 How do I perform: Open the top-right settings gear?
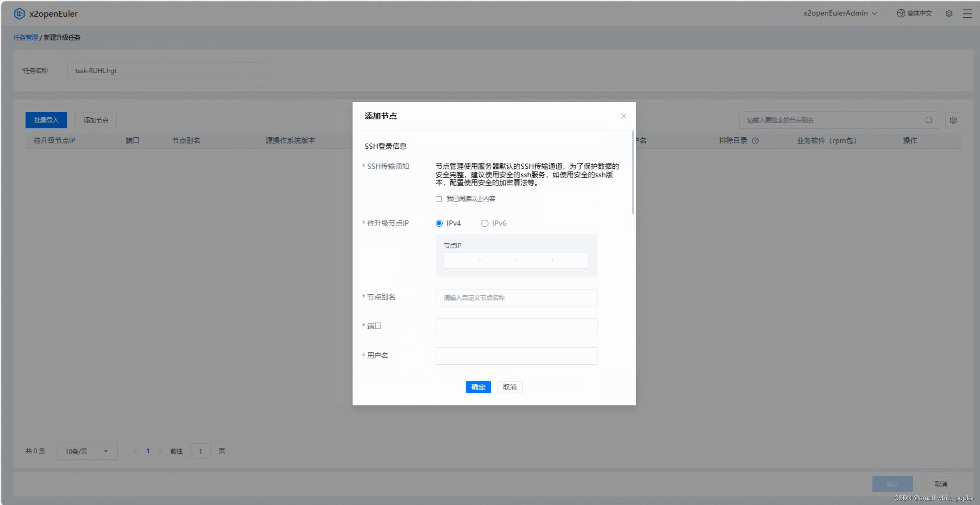(949, 13)
